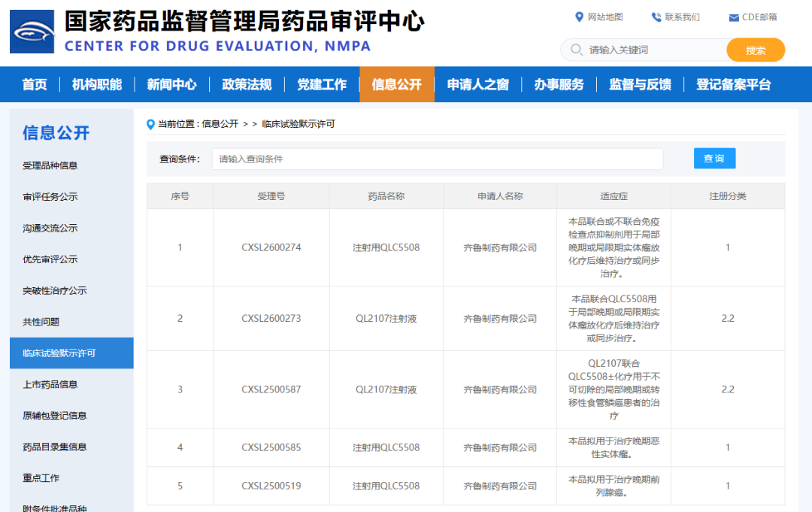Open 登记备案平台 menu
812x512 pixels.
click(733, 84)
